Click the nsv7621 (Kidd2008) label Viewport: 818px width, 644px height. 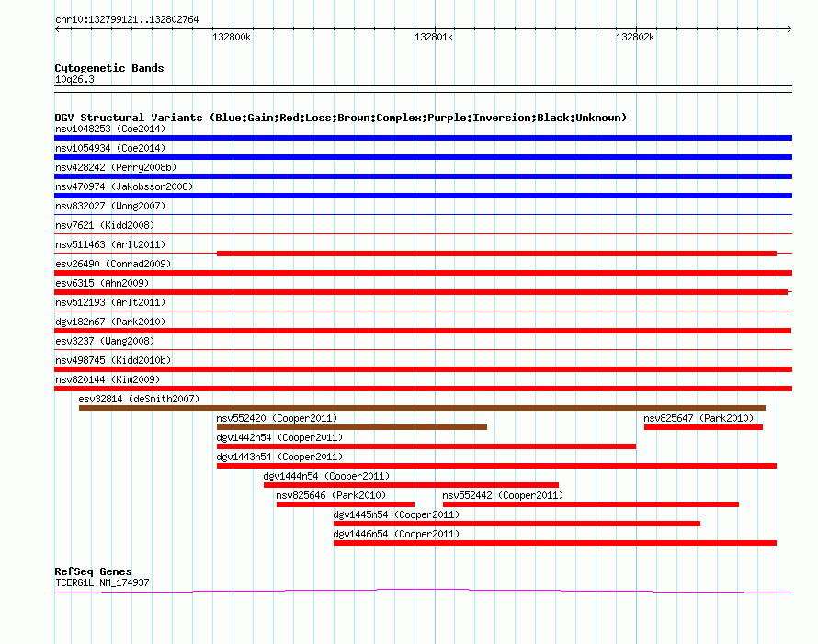tap(105, 225)
